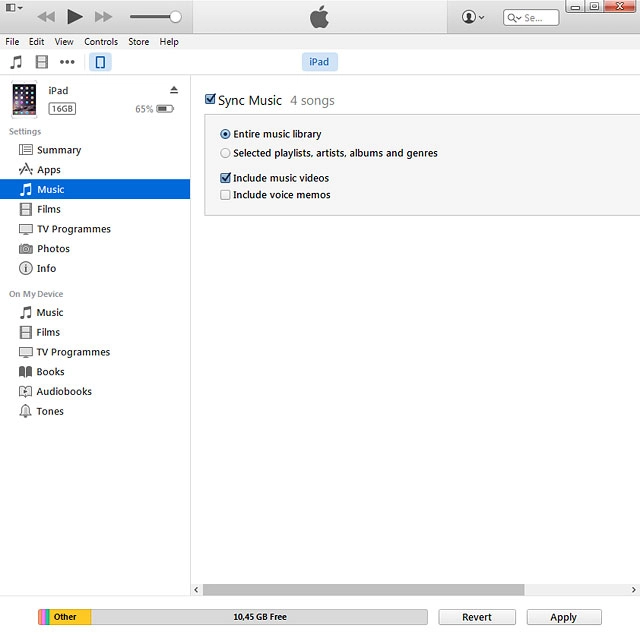Click the fast forward next button
Image resolution: width=640 pixels, height=638 pixels.
pos(103,17)
